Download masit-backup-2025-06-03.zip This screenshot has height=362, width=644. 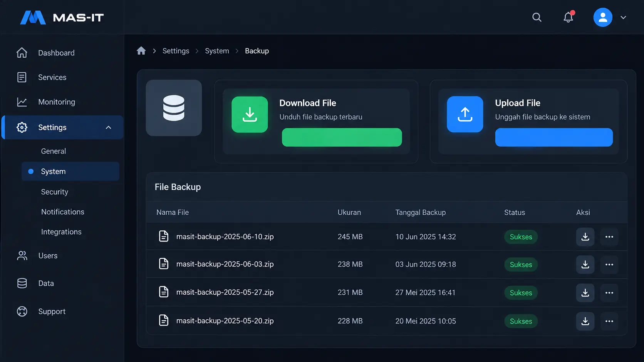pyautogui.click(x=585, y=264)
